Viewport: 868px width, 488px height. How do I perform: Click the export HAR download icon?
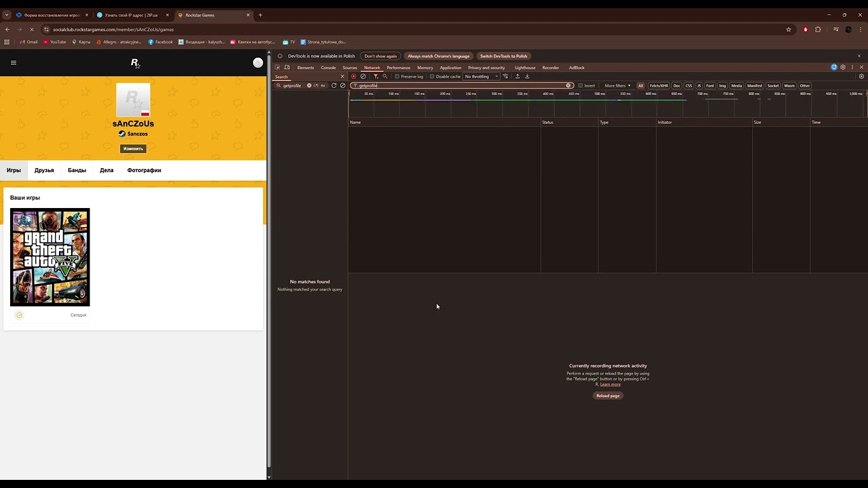pos(527,77)
